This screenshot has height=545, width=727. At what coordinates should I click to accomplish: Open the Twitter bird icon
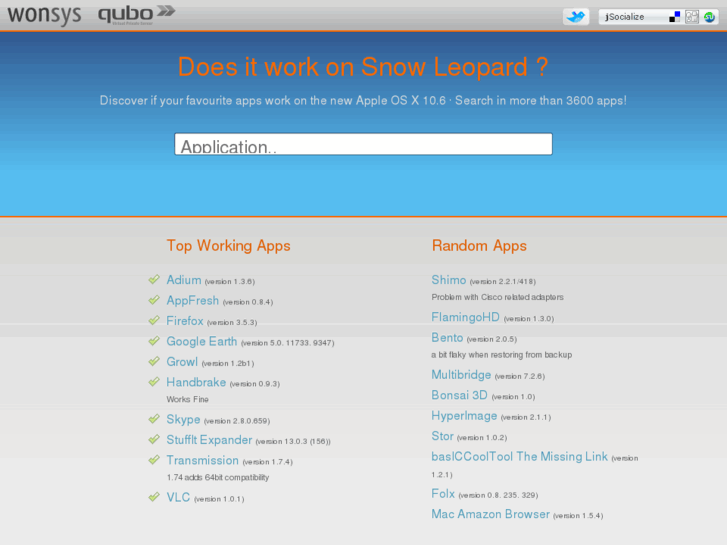[x=575, y=17]
